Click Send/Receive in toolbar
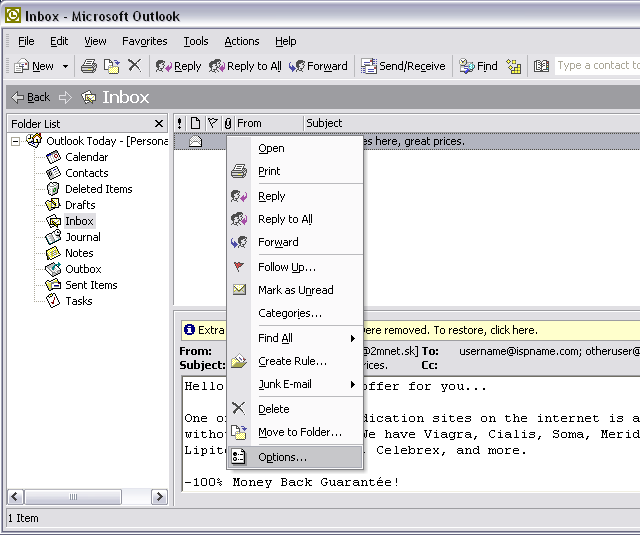 (x=403, y=66)
